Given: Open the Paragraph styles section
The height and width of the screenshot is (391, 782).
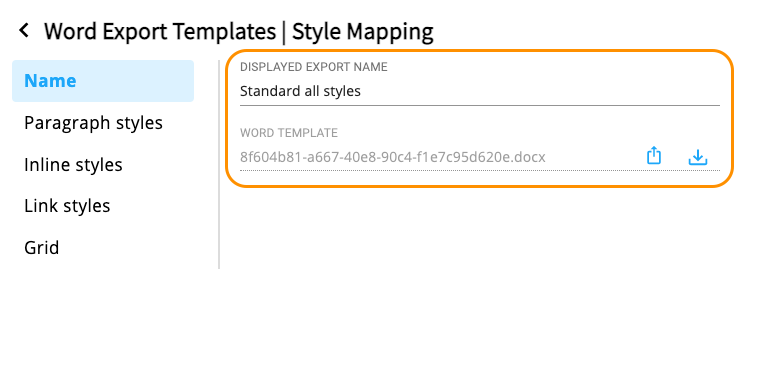Looking at the screenshot, I should 93,123.
